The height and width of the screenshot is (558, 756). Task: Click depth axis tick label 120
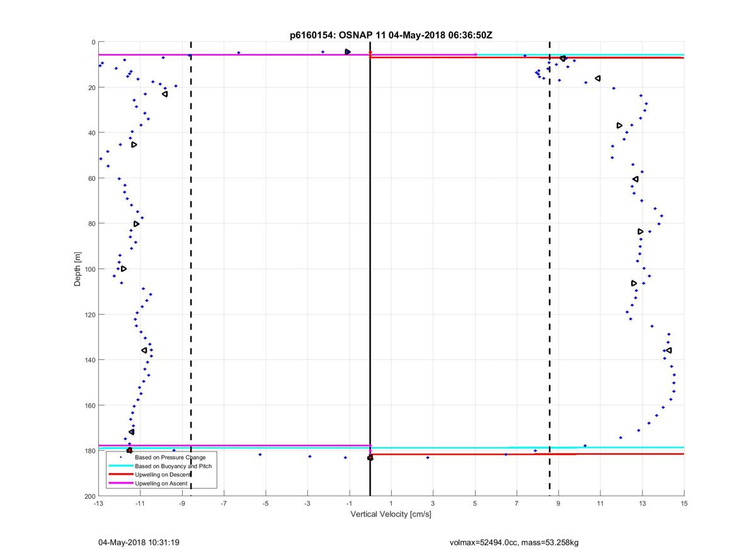pos(89,315)
